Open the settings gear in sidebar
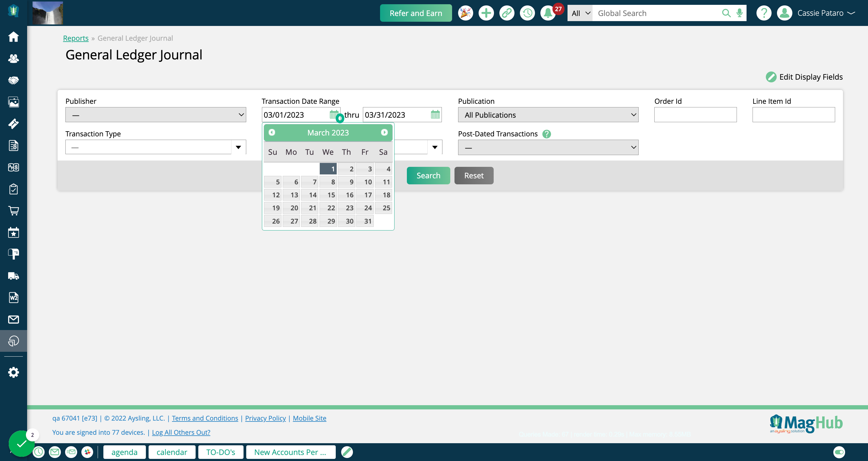Viewport: 868px width, 461px height. click(x=14, y=372)
